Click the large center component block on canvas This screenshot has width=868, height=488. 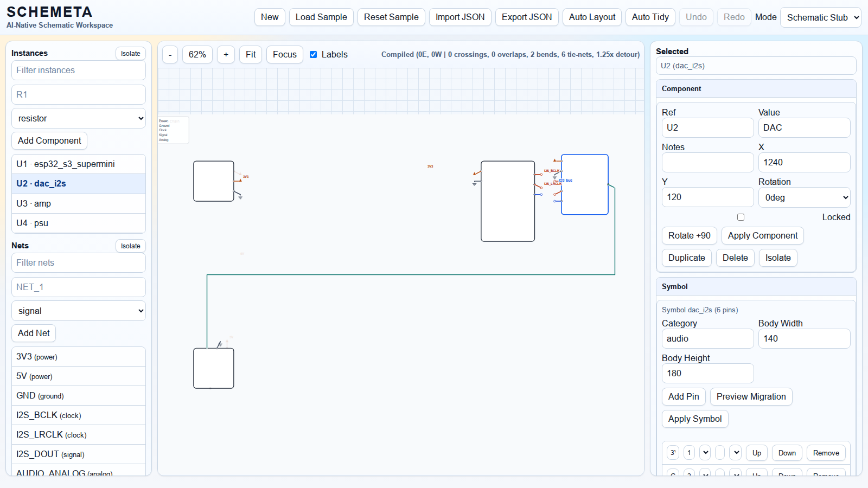(507, 201)
